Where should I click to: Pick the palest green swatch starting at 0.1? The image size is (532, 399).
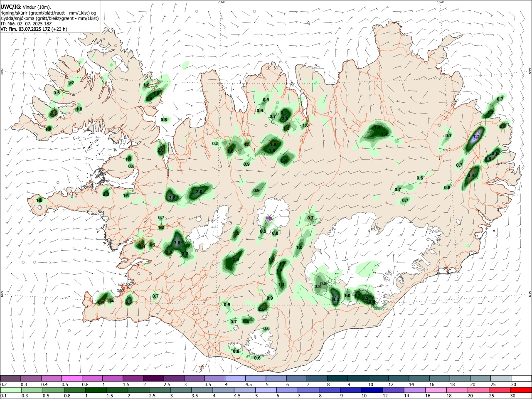(10, 390)
